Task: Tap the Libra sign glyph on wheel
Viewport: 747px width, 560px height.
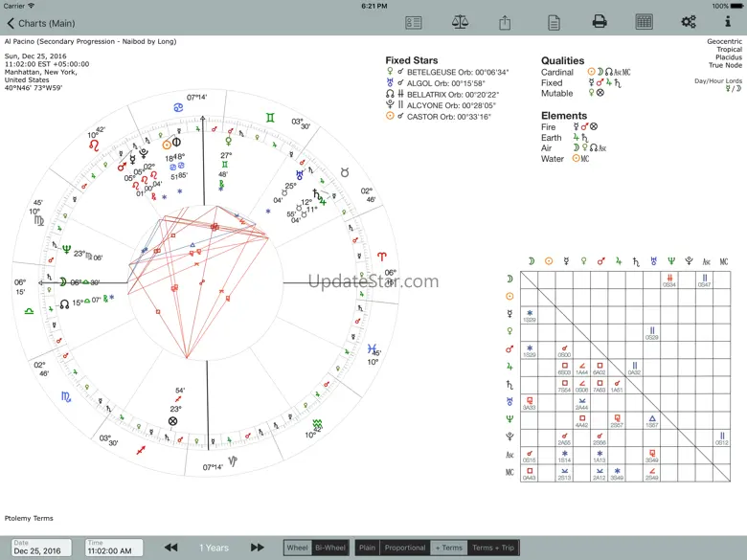Action: click(29, 311)
